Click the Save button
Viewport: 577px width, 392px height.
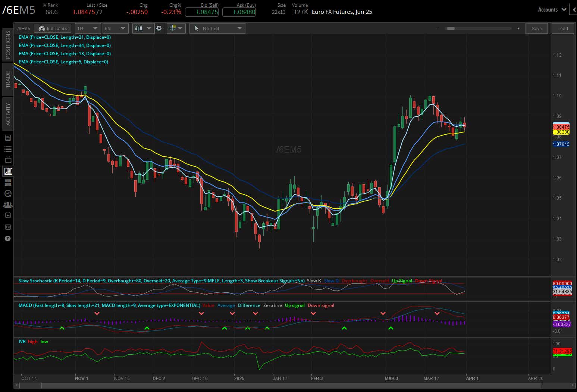(x=536, y=28)
